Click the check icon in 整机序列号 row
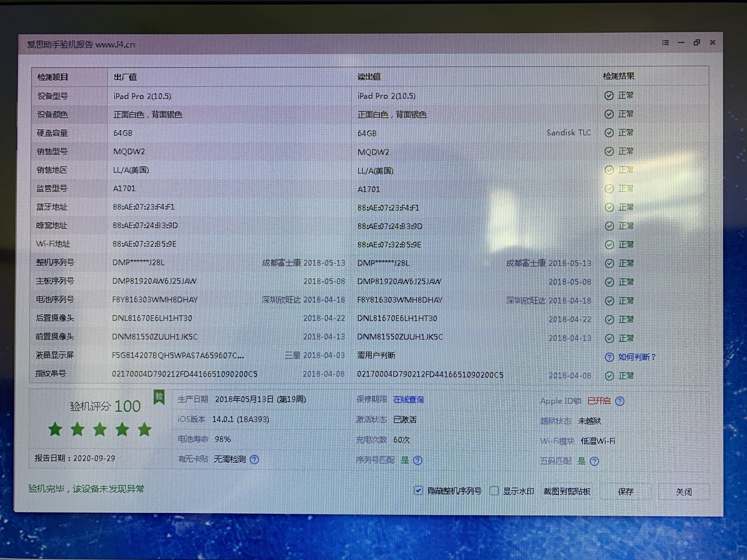Screen dimensions: 747x560 (x=609, y=264)
